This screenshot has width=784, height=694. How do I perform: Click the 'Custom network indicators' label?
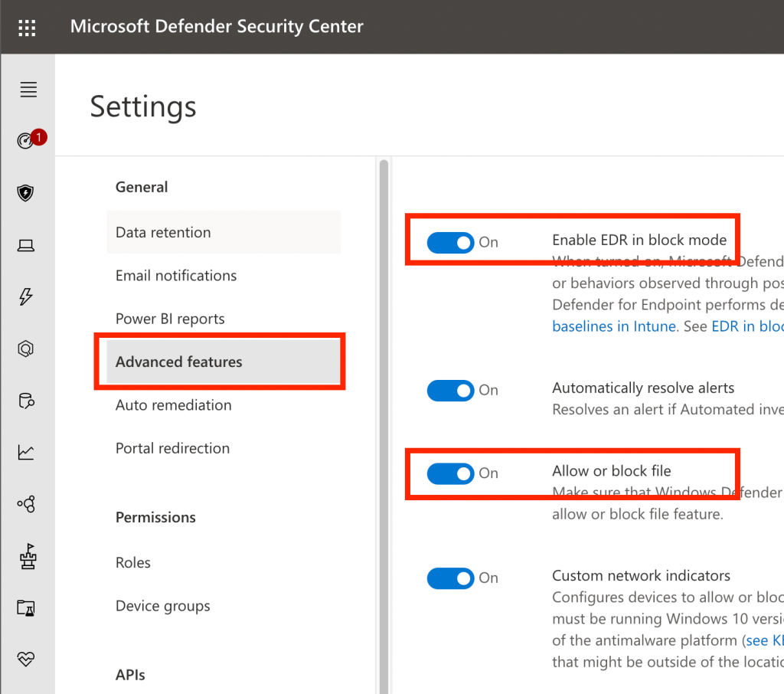(x=641, y=575)
